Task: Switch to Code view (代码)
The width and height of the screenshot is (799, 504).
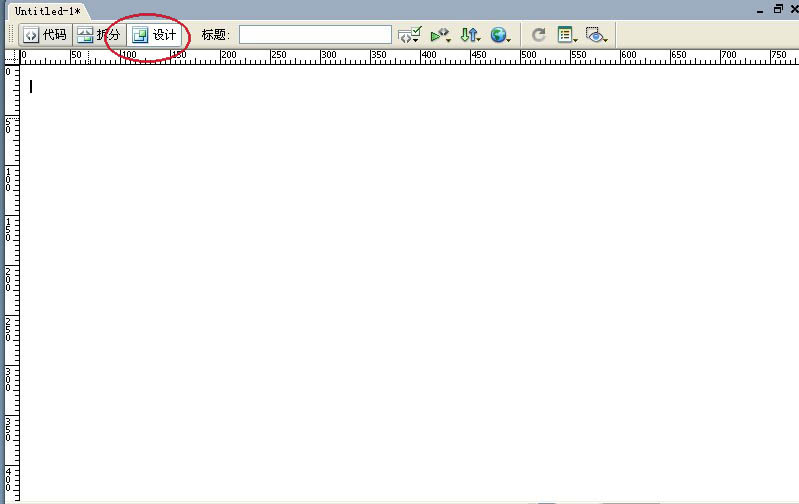Action: click(46, 35)
